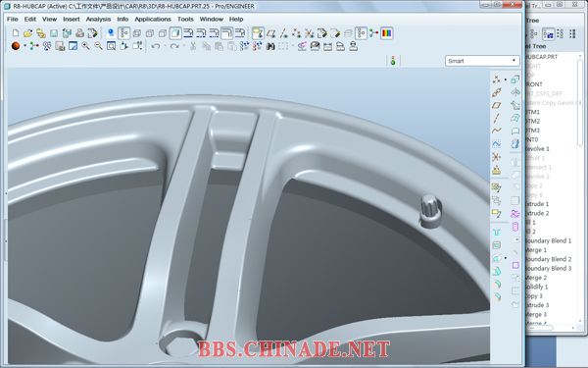
Task: Click the Print icon in toolbar
Action: click(x=79, y=33)
